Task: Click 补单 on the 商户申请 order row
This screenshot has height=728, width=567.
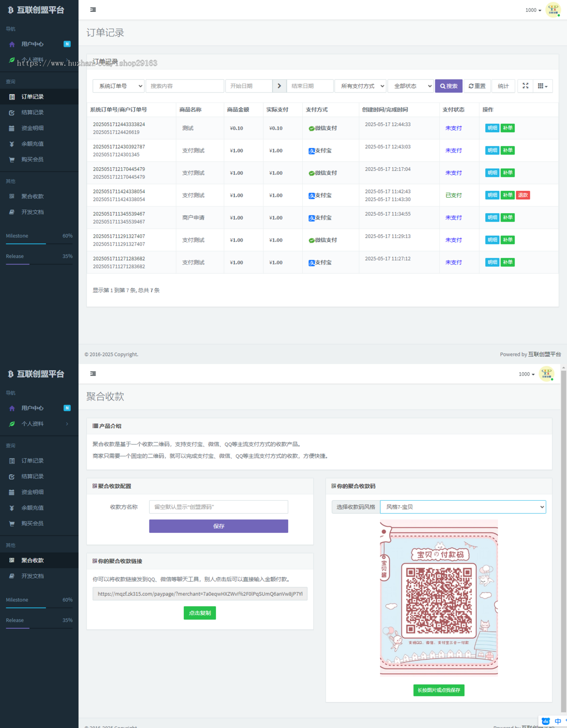Action: point(508,218)
